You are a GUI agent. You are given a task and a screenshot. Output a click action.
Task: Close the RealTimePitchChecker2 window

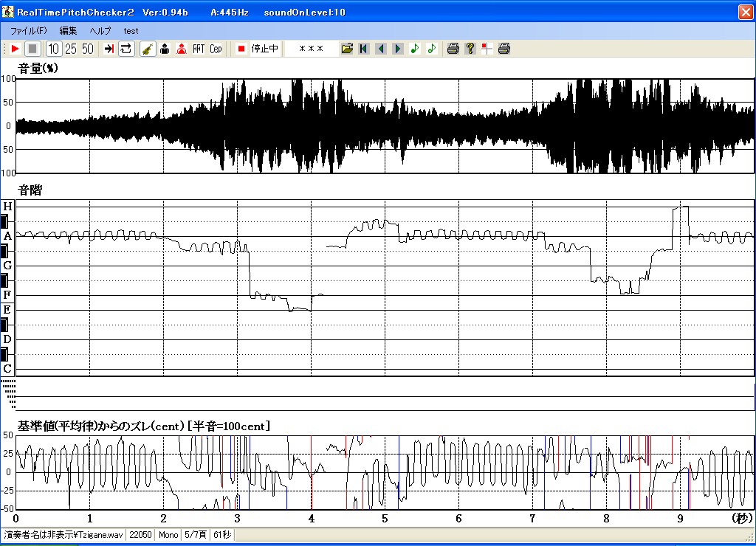pos(746,12)
